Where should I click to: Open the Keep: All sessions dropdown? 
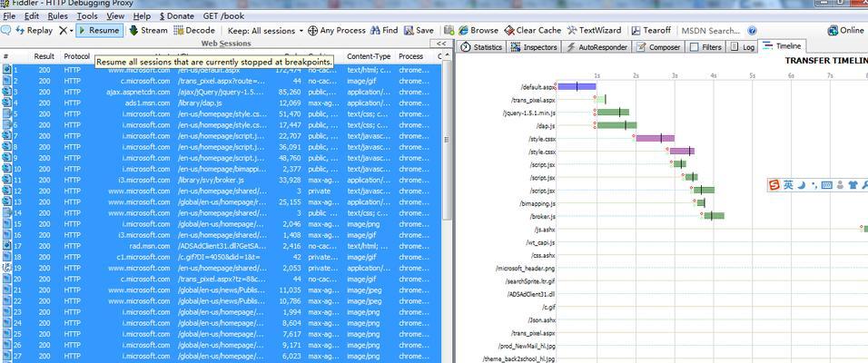[265, 31]
